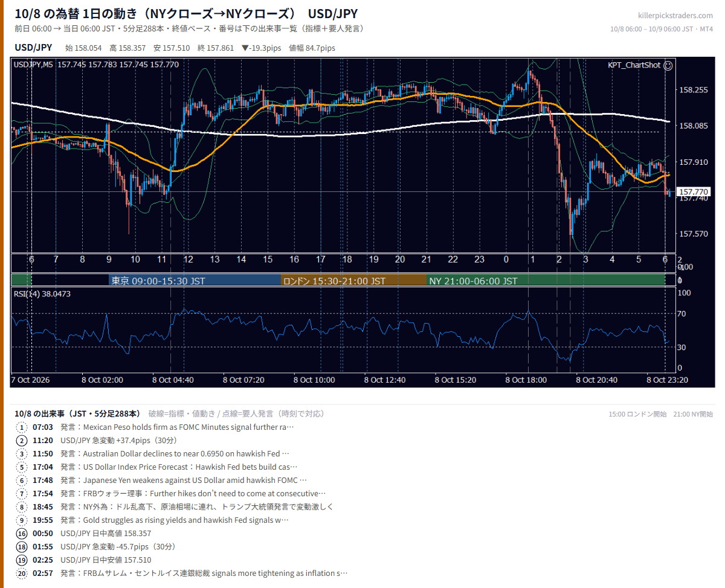Click the circled number 16 event marker
The height and width of the screenshot is (588, 725).
tap(22, 533)
